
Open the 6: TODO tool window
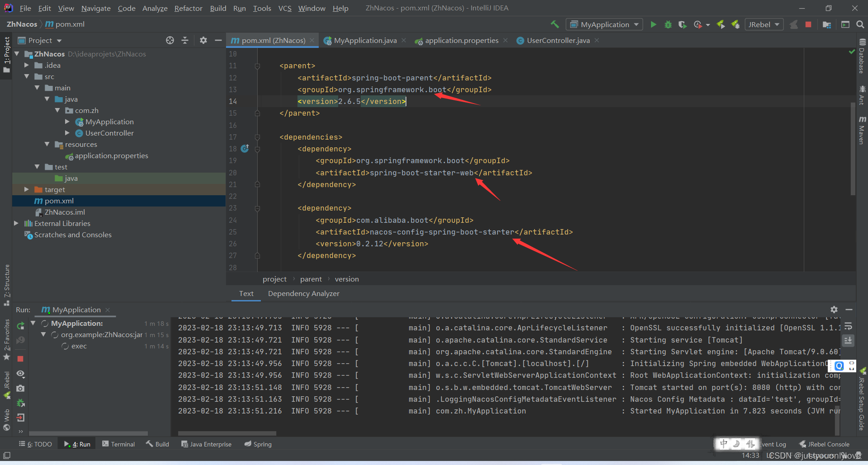point(35,444)
